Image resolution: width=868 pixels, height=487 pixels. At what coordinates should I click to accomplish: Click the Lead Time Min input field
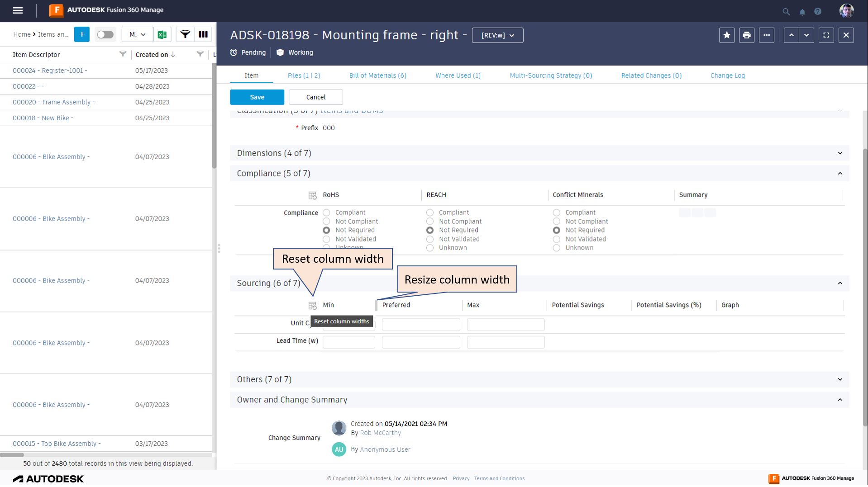[349, 343]
